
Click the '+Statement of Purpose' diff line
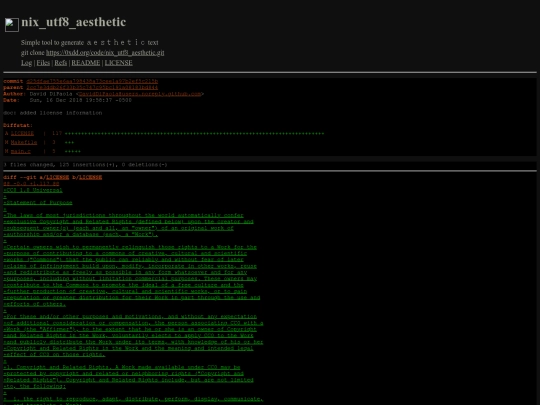[38, 202]
